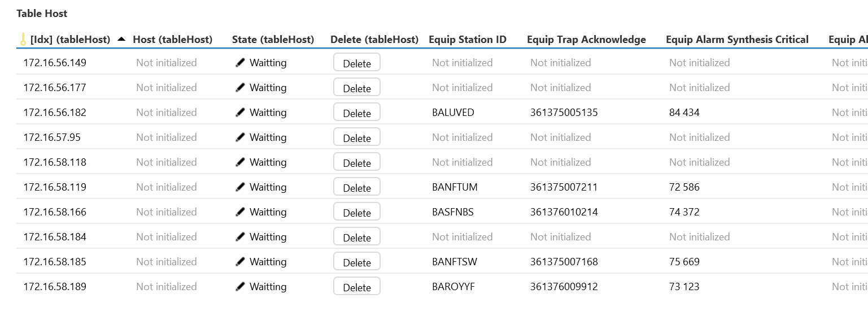Sort by Equip Station ID column
Viewport: 868px width, 315px height.
pyautogui.click(x=468, y=40)
